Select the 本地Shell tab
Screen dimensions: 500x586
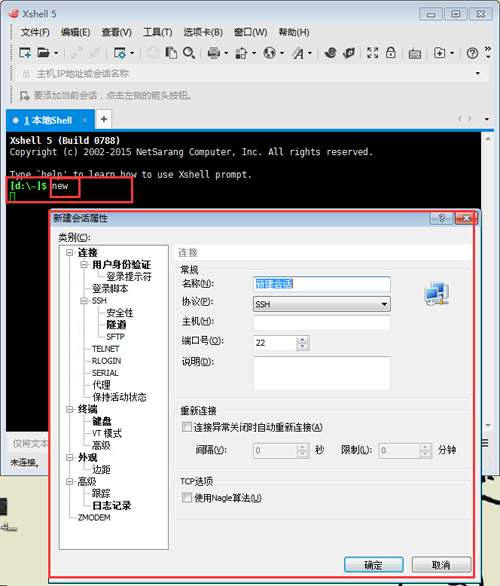coord(48,120)
